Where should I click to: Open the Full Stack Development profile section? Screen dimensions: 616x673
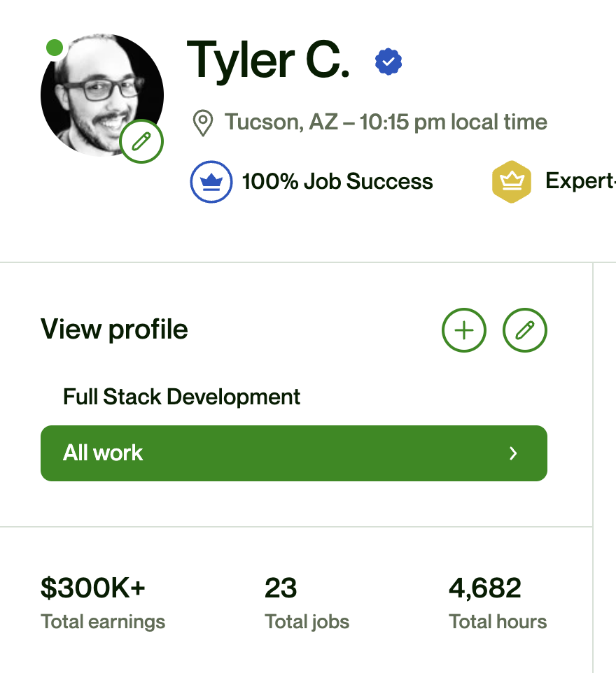click(x=181, y=397)
